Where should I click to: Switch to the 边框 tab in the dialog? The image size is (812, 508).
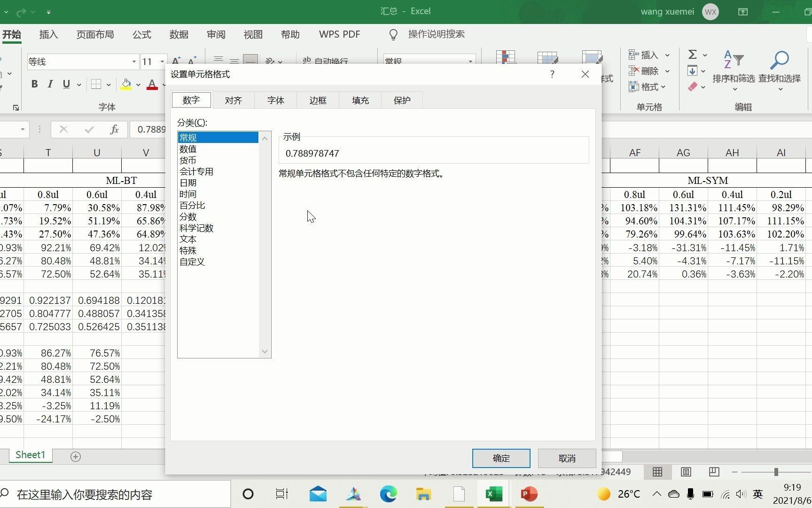point(318,100)
